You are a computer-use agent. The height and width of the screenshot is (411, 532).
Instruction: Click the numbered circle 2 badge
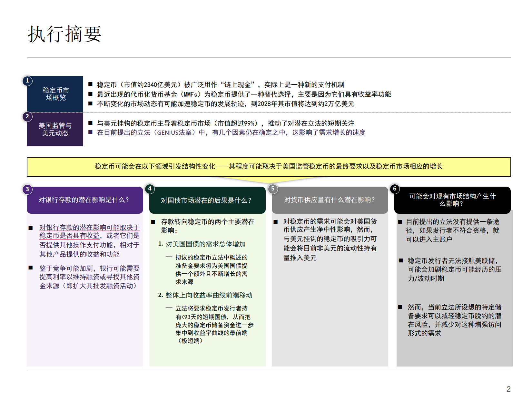[27, 117]
